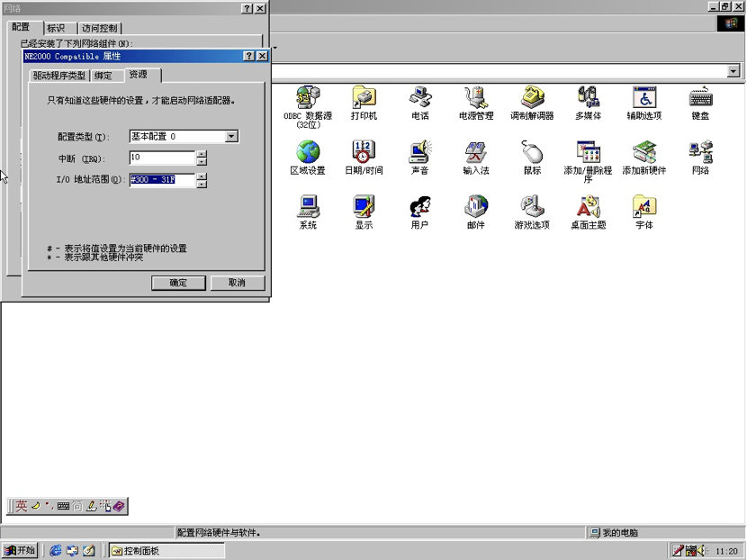This screenshot has width=747, height=560.
Task: Open the 配置类型 configuration type dropdown
Action: 233,136
